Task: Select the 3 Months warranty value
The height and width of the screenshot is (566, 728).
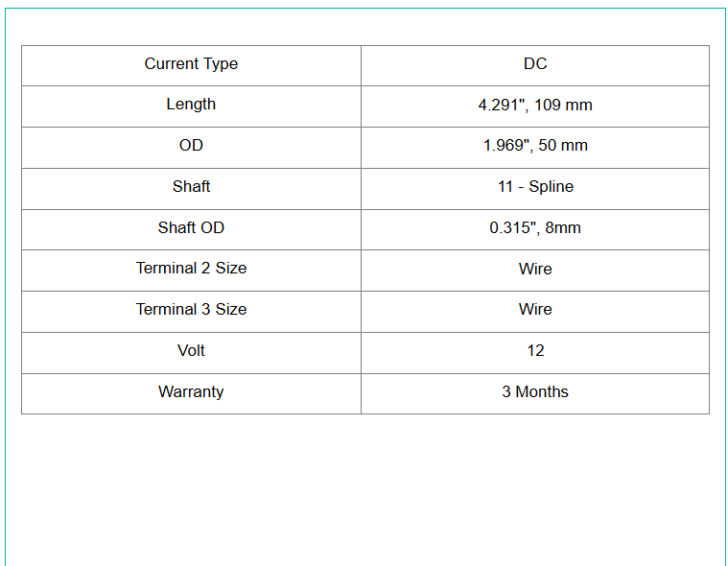Action: [535, 392]
